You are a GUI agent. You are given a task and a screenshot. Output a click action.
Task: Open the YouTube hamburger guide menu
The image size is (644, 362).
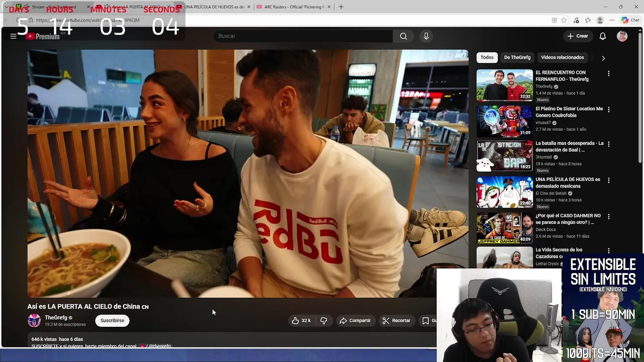click(13, 36)
